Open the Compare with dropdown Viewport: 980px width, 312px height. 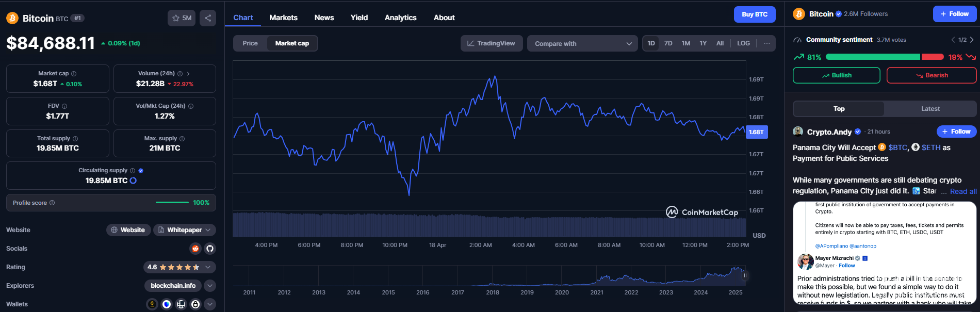[582, 44]
